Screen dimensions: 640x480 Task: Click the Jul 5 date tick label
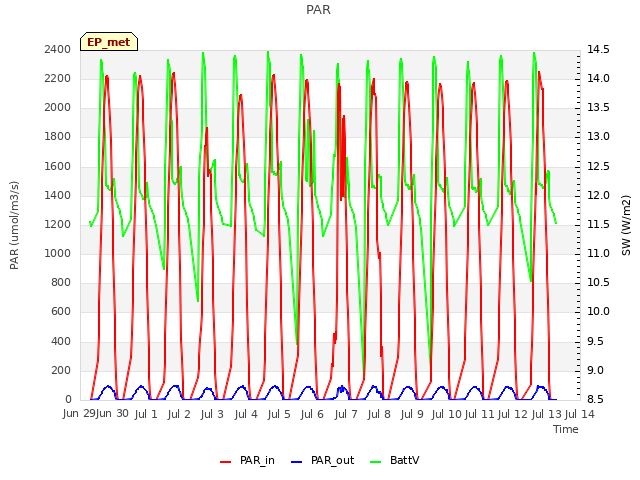tap(279, 414)
